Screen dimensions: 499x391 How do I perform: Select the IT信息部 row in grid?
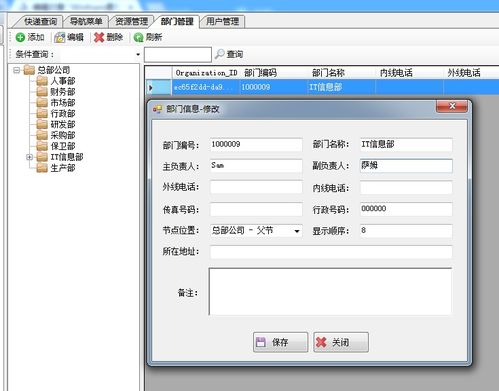[x=322, y=87]
